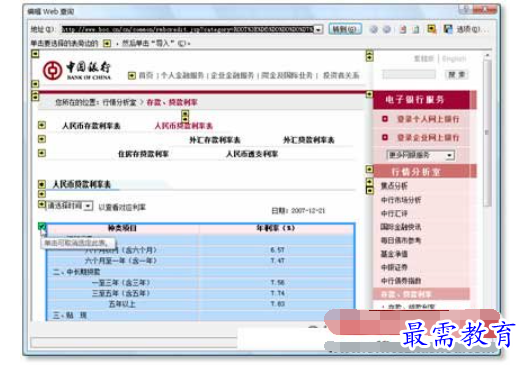Select table arrow marker in 住房存贷款利率 row
The height and width of the screenshot is (366, 524).
click(42, 153)
